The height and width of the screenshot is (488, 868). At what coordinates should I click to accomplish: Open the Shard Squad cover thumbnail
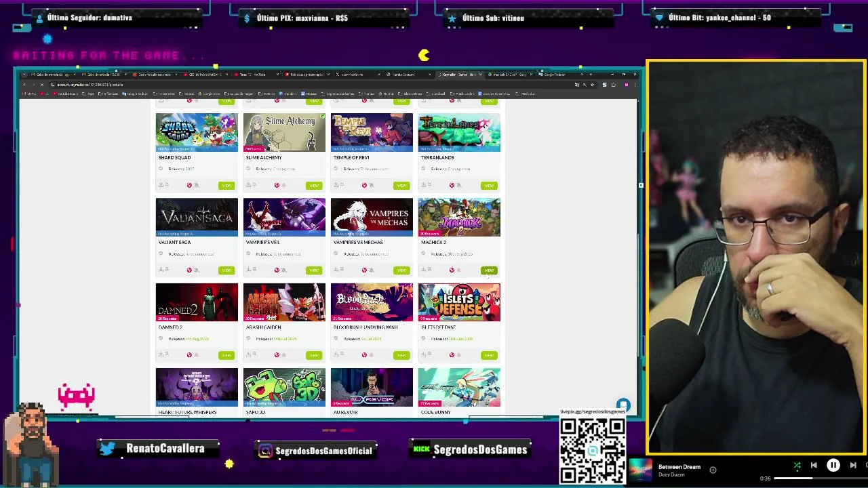(x=197, y=132)
